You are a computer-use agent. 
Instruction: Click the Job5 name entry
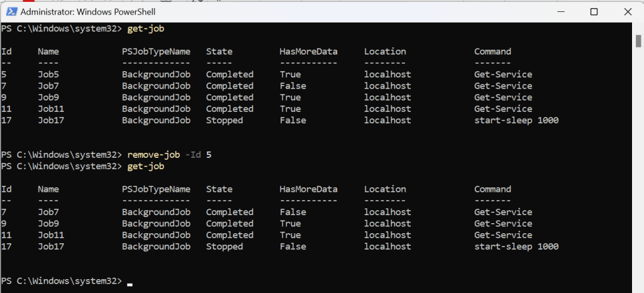[x=48, y=74]
